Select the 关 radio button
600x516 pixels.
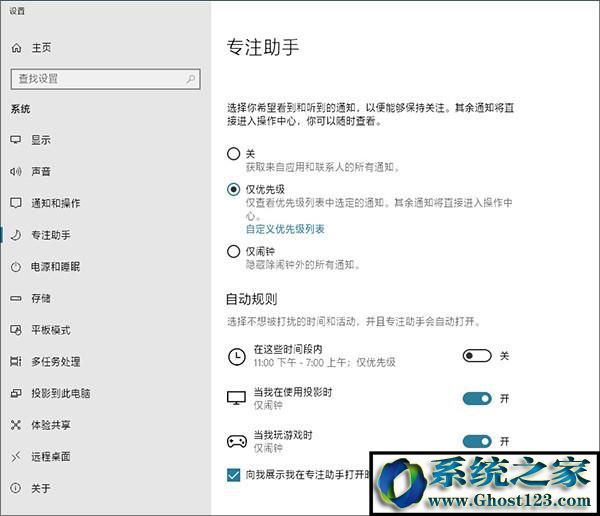[233, 154]
